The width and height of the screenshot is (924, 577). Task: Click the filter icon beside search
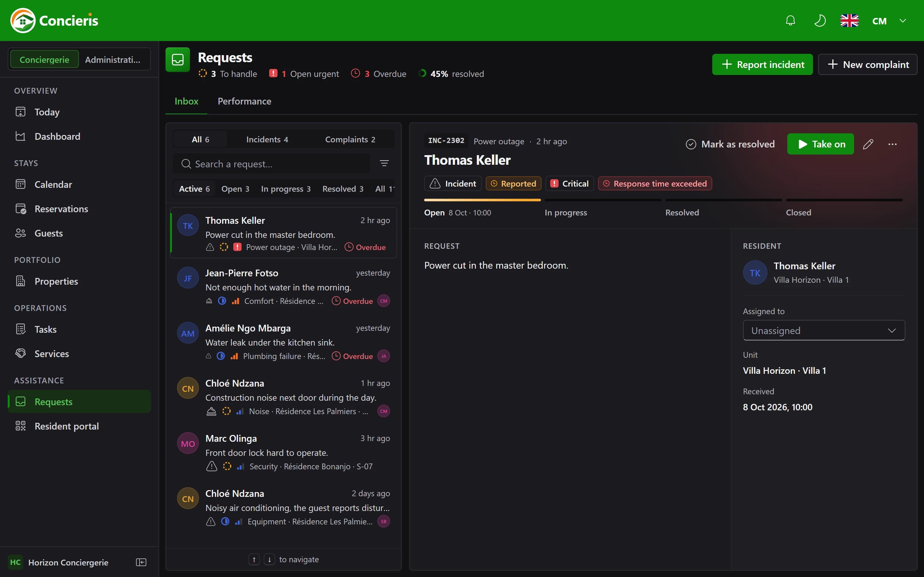tap(384, 163)
